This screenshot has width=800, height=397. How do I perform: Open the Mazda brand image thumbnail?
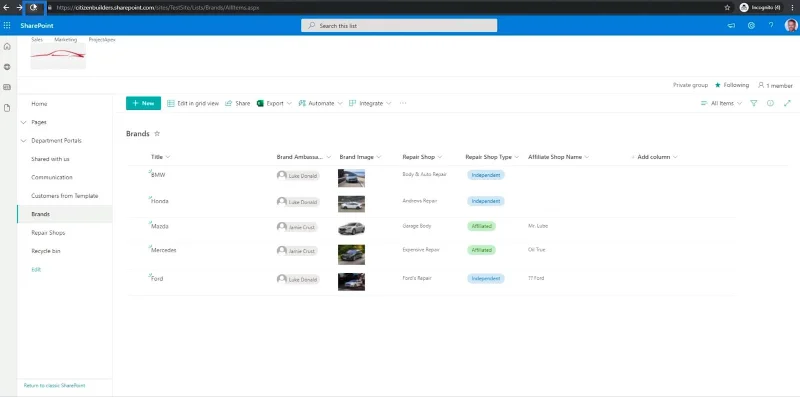(352, 228)
